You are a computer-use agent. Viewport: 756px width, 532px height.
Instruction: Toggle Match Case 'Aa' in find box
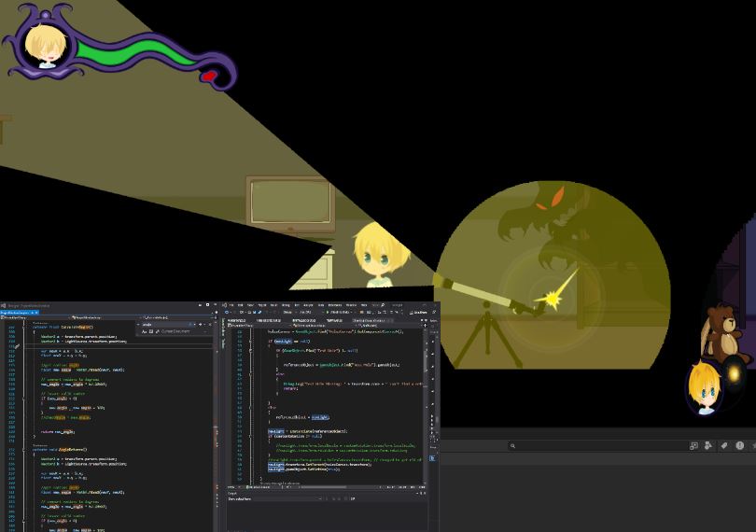point(144,331)
